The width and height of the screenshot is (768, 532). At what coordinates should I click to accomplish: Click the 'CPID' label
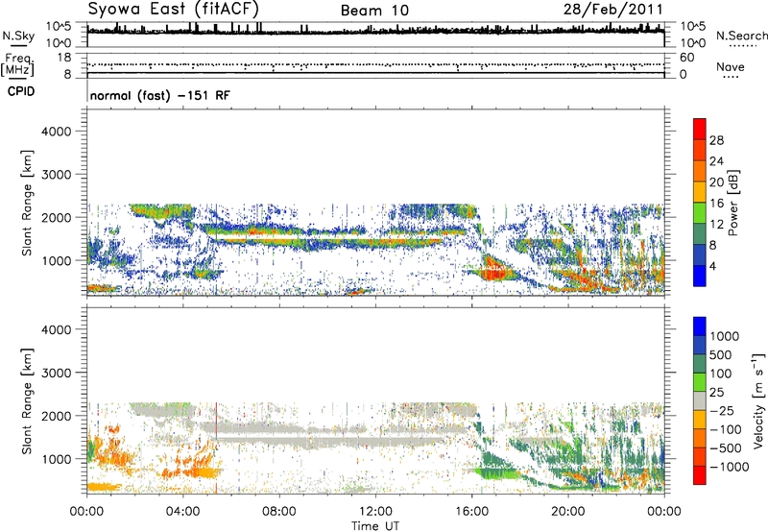click(x=21, y=91)
